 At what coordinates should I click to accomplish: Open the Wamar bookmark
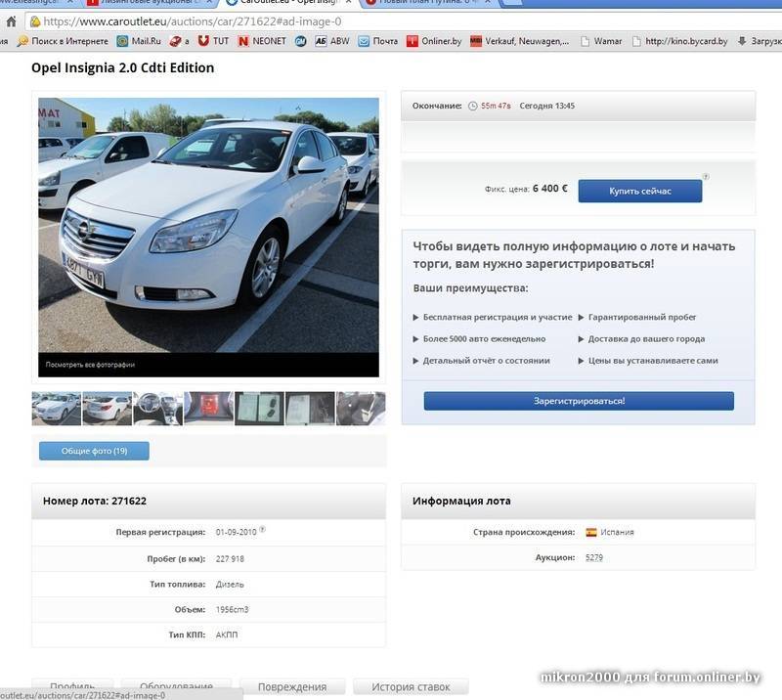click(x=601, y=41)
